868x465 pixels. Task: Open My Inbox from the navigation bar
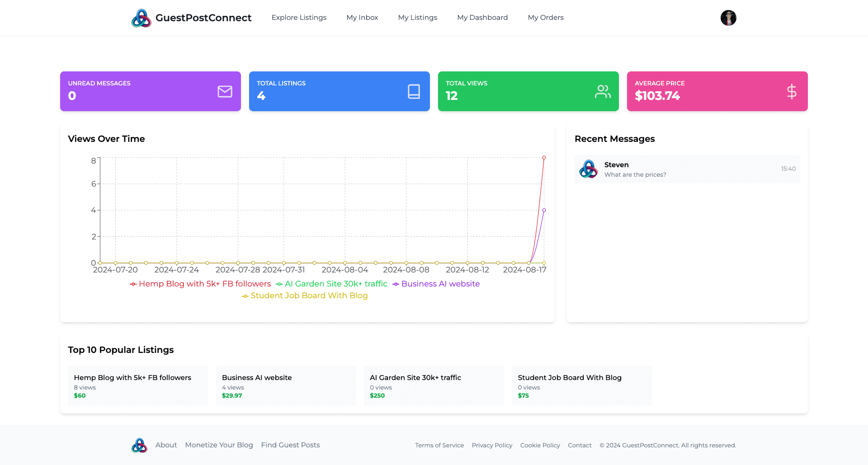362,18
